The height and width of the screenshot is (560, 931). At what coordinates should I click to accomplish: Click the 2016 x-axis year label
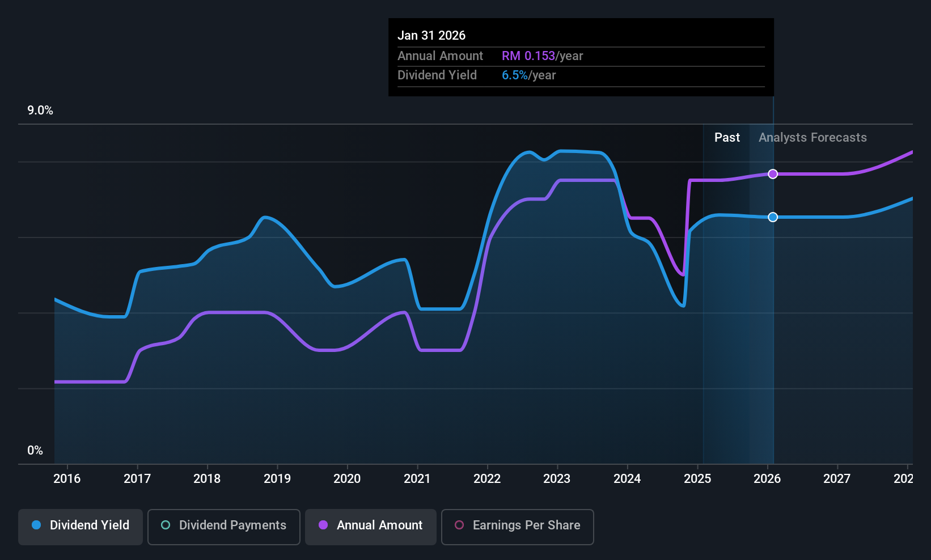point(67,479)
